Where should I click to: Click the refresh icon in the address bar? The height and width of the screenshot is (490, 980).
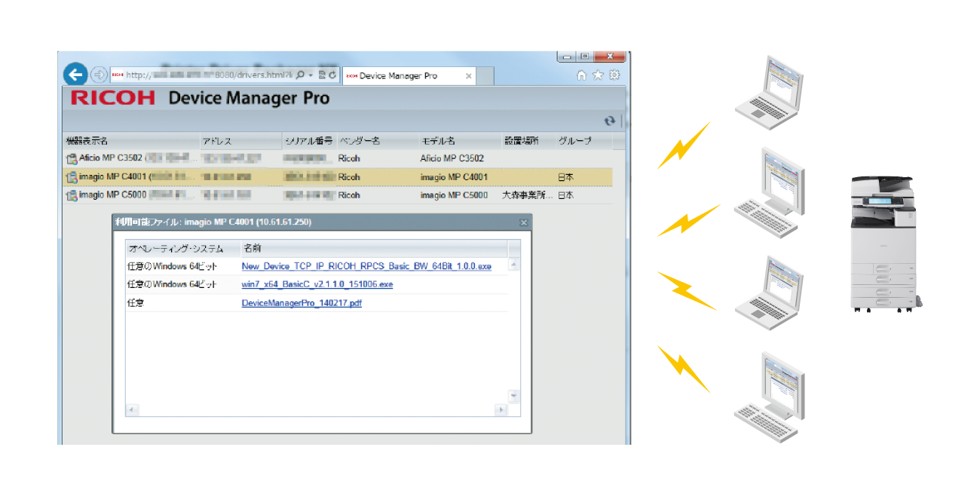(332, 75)
